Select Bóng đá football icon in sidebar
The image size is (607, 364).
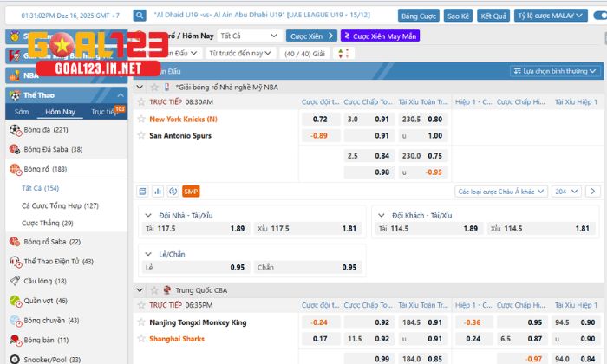(x=15, y=130)
